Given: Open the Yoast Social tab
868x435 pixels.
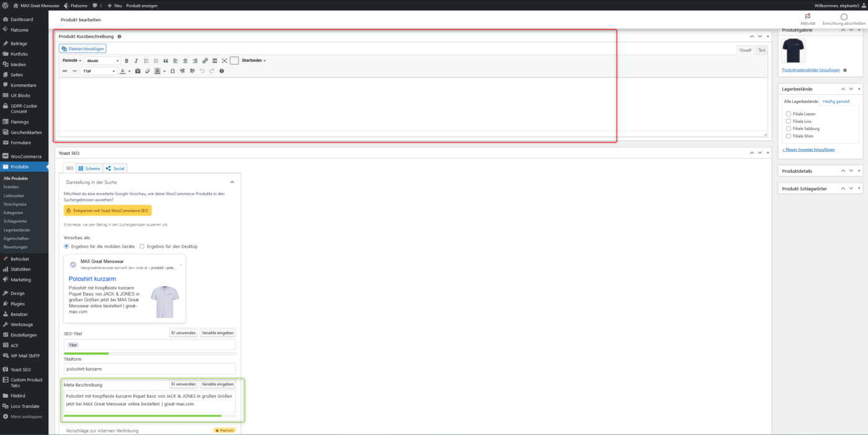Looking at the screenshot, I should point(115,169).
